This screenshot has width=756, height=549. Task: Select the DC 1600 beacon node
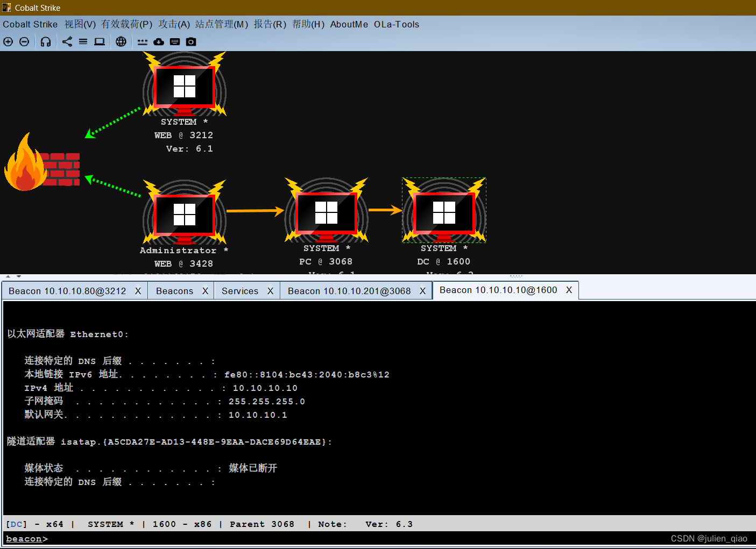(x=444, y=210)
